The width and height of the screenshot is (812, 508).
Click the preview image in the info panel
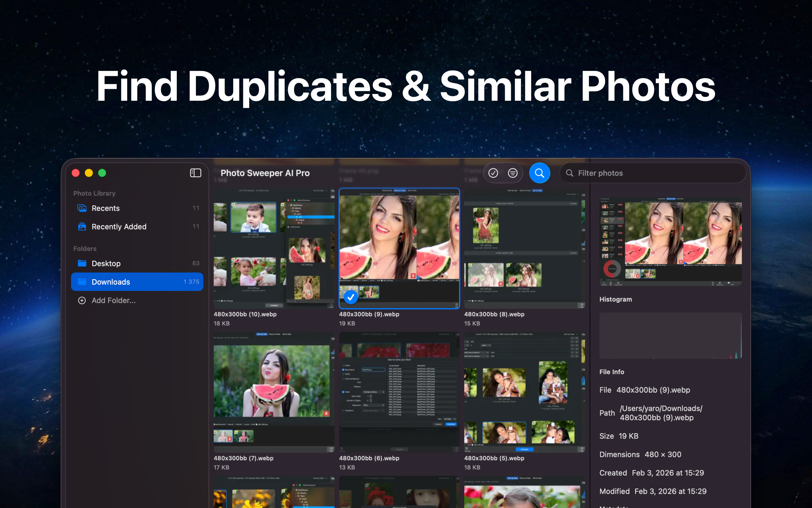coord(670,241)
